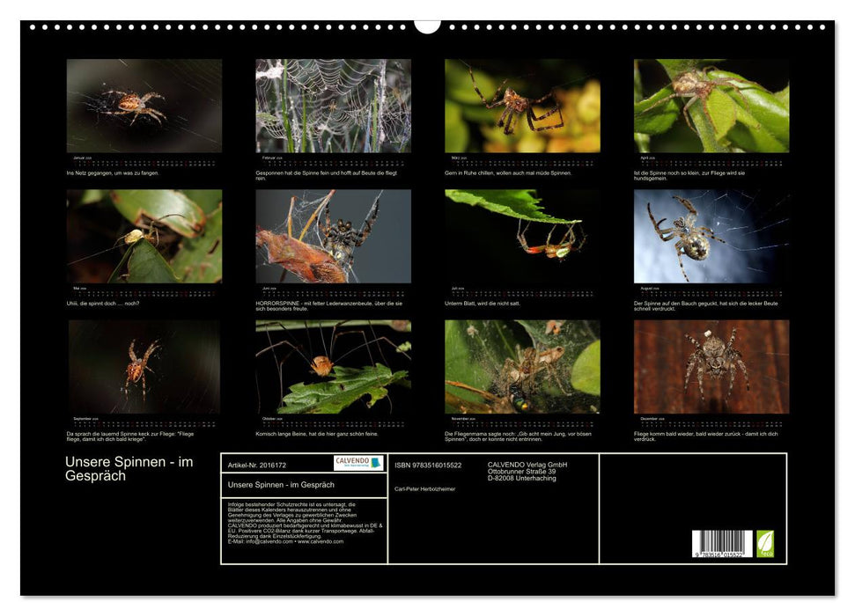Select the August spider belly photo
The height and width of the screenshot is (616, 855).
click(x=711, y=236)
